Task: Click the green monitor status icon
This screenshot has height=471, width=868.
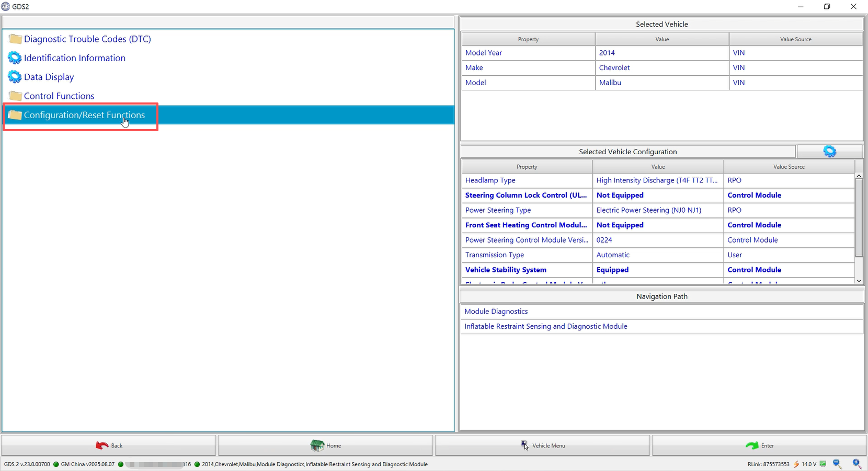Action: pos(823,464)
